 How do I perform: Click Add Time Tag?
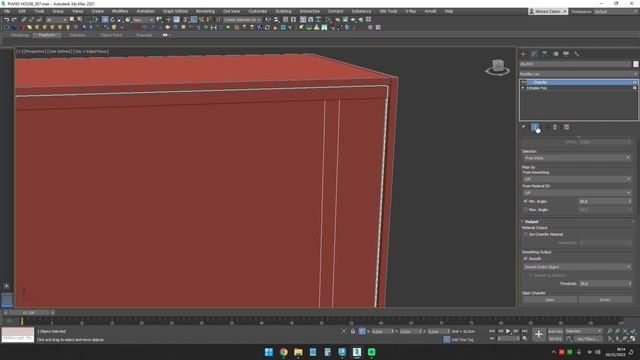coord(462,340)
